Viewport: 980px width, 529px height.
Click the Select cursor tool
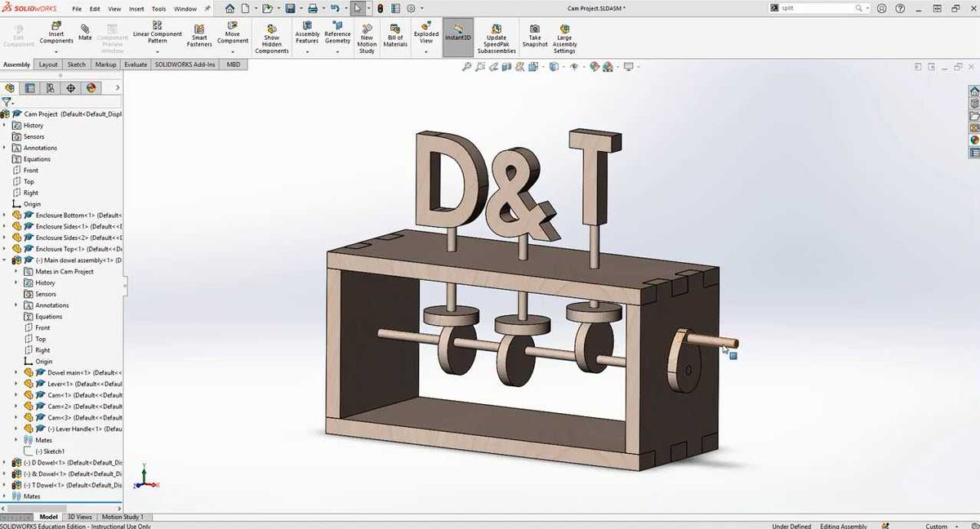358,8
